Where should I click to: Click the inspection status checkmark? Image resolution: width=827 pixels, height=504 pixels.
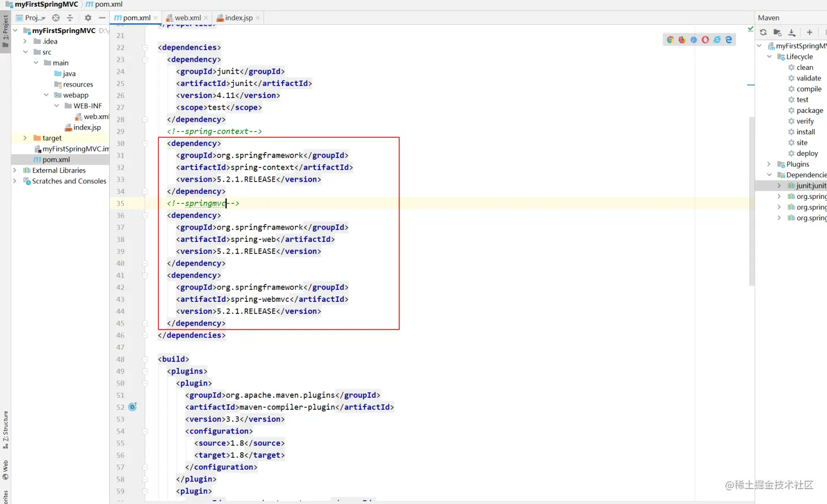(750, 29)
